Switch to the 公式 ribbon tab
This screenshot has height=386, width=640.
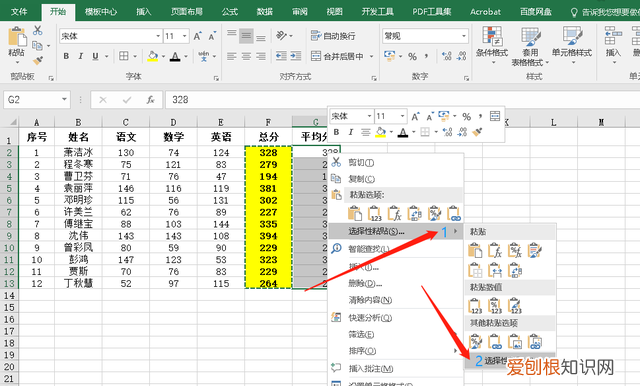point(229,12)
